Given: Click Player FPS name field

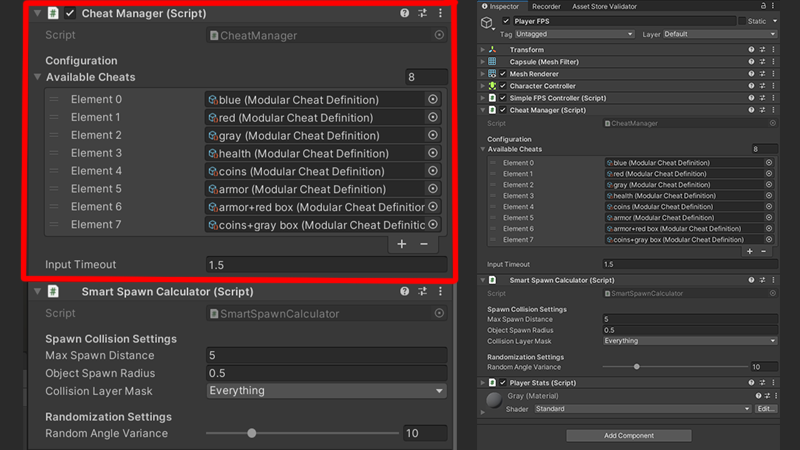Looking at the screenshot, I should [623, 21].
